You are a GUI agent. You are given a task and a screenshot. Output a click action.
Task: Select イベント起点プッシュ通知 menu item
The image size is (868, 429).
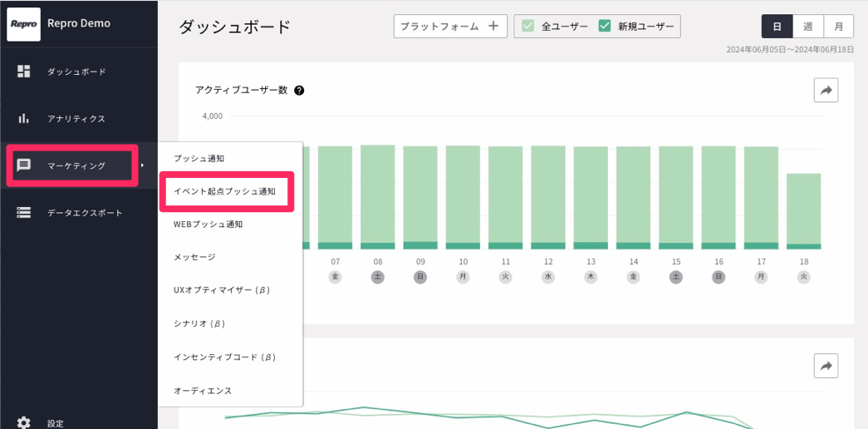pos(227,191)
